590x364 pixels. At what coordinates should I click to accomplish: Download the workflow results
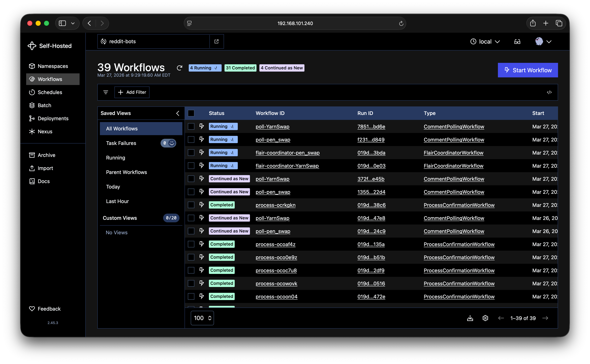click(470, 318)
